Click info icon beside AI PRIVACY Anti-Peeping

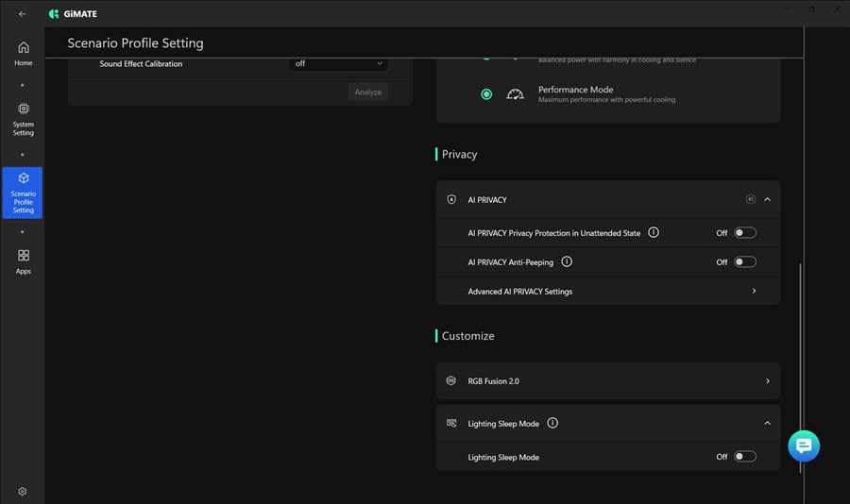567,261
